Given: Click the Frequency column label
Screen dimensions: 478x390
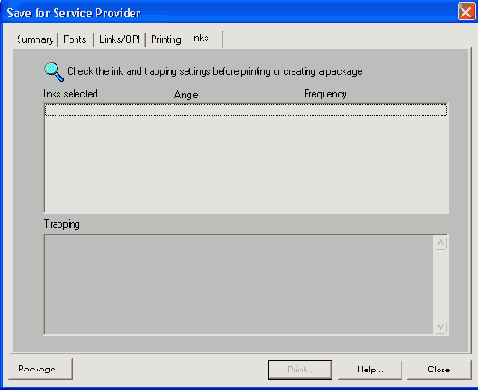Looking at the screenshot, I should pyautogui.click(x=325, y=94).
